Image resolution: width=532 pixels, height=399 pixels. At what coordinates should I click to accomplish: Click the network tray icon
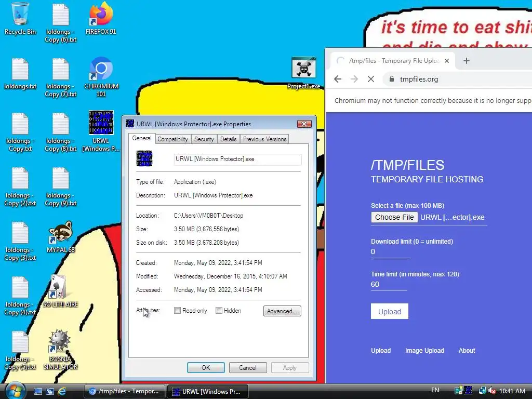(482, 391)
